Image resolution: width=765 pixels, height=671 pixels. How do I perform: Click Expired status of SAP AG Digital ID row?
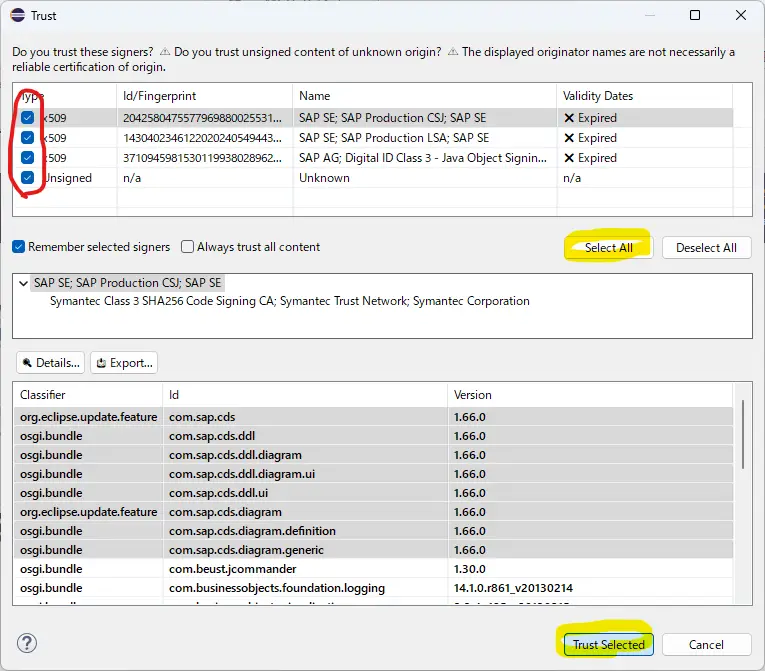click(x=590, y=158)
